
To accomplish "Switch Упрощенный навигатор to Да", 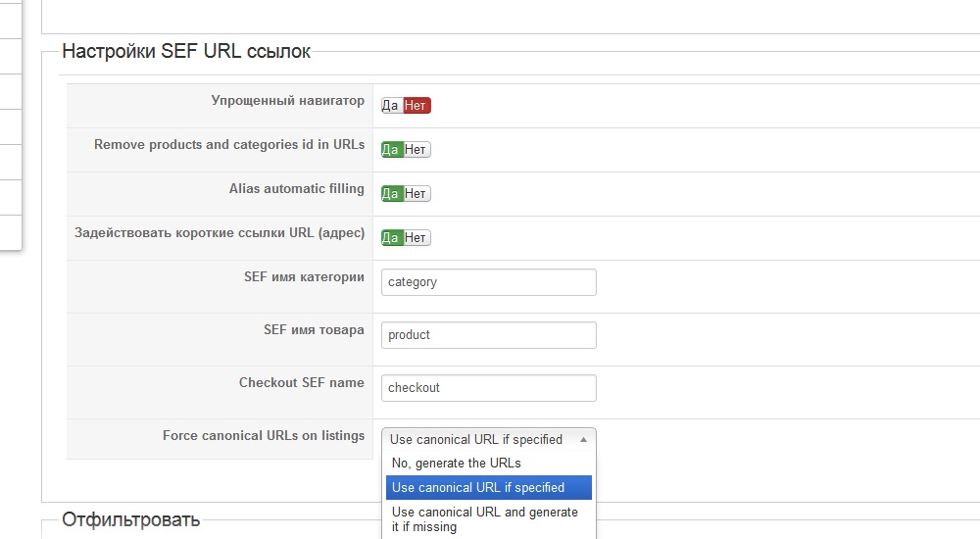I will point(391,106).
